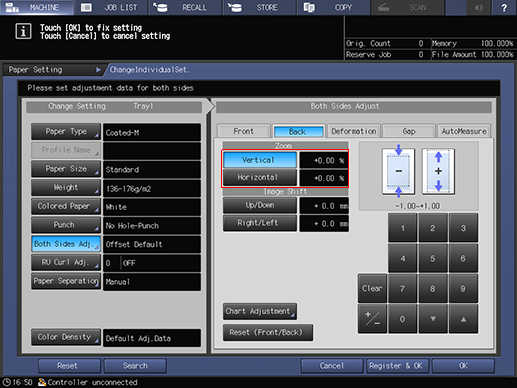Switch to the JOB LIST tab
The width and height of the screenshot is (517, 388).
tap(111, 7)
